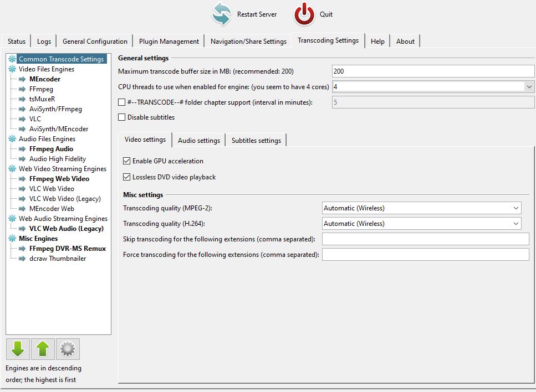Click arrow icon next to VLC Web Audio (Legacy)
This screenshot has width=536, height=392.
22,229
